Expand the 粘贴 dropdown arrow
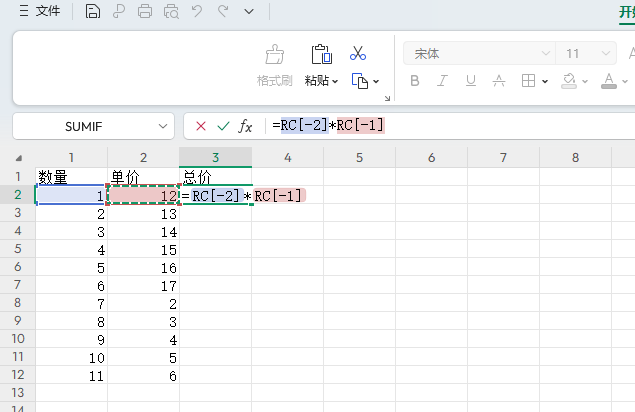The width and height of the screenshot is (635, 412). (335, 81)
